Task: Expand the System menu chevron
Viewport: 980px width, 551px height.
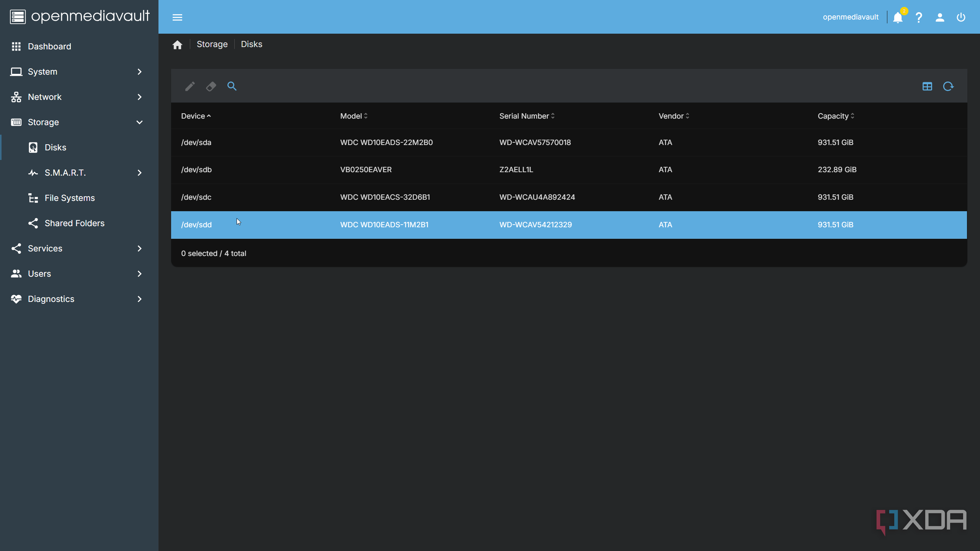Action: (139, 72)
